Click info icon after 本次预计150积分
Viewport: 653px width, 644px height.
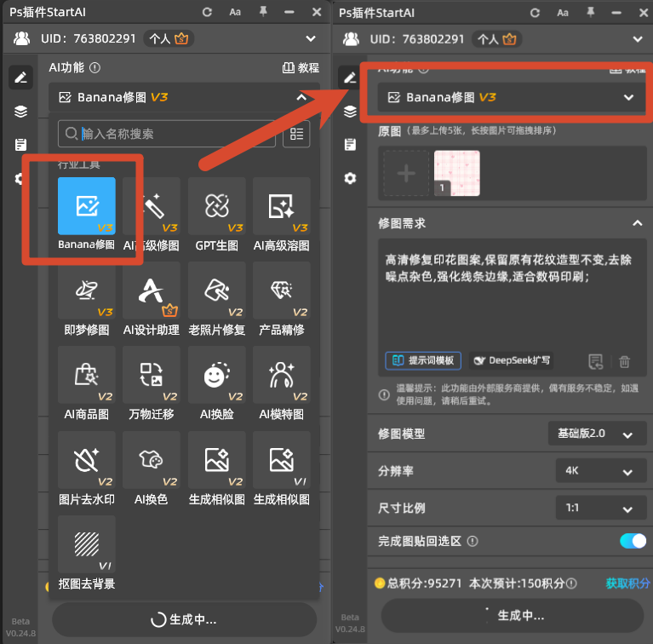click(x=572, y=584)
